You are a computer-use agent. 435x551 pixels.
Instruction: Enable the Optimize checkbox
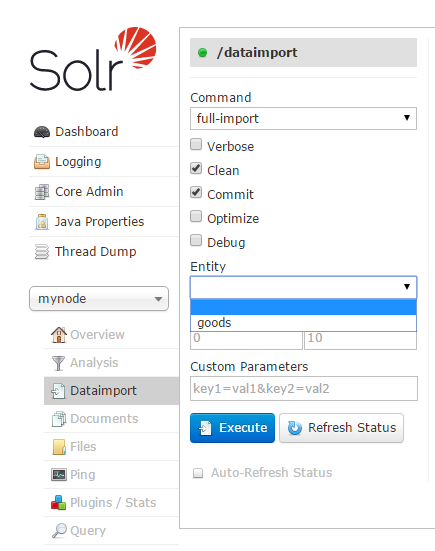tap(196, 216)
